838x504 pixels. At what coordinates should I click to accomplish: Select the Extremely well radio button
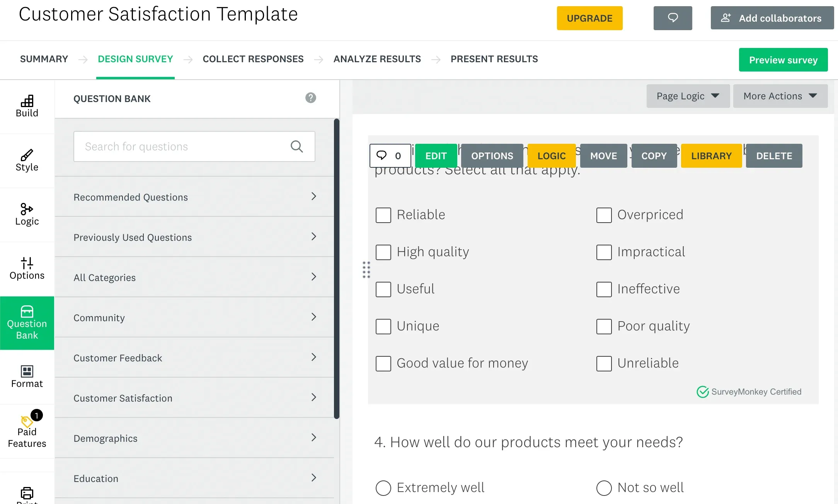click(x=383, y=488)
